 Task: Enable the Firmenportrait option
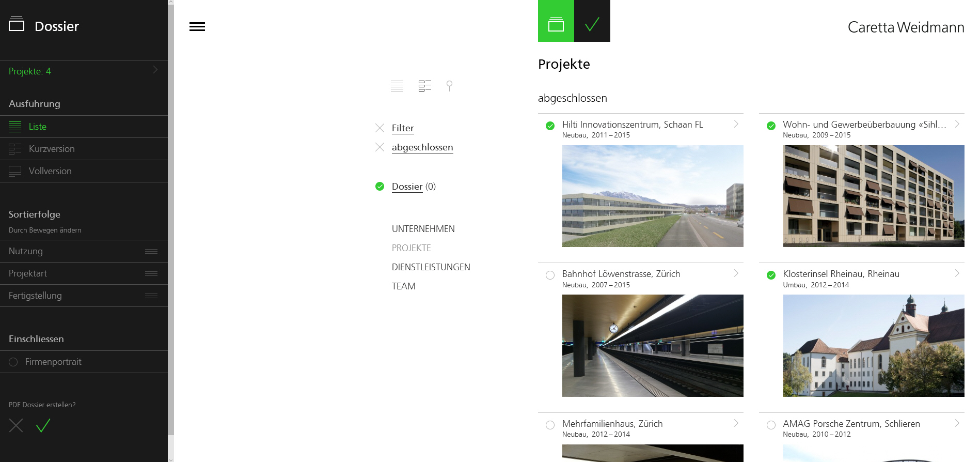point(13,362)
